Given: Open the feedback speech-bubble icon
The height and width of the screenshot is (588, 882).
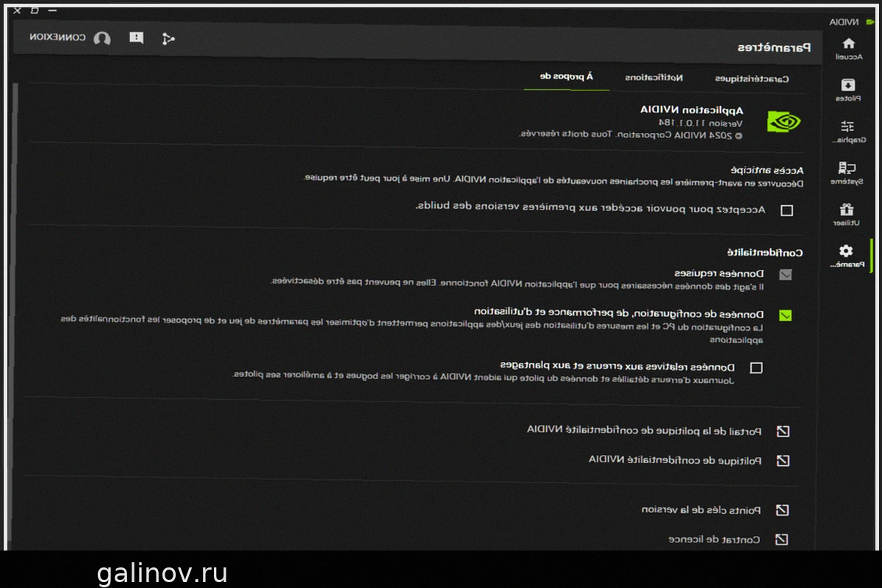Looking at the screenshot, I should coord(136,38).
